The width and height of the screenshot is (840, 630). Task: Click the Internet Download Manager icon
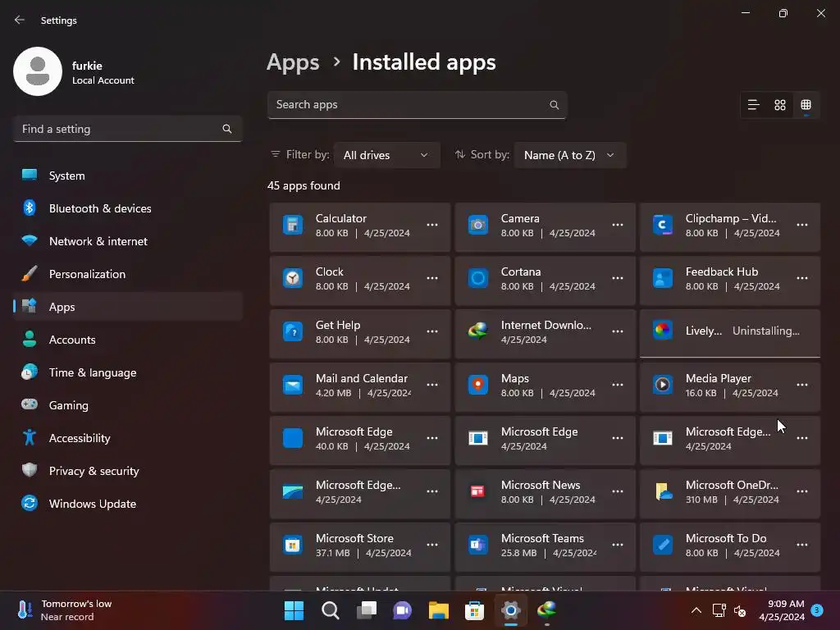(478, 331)
